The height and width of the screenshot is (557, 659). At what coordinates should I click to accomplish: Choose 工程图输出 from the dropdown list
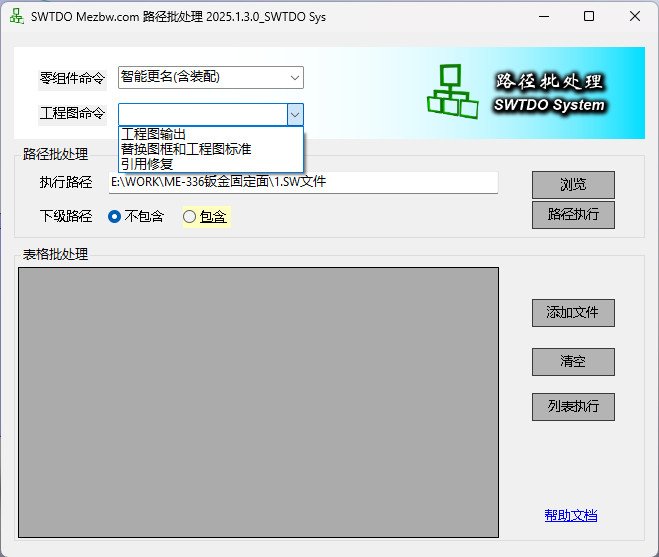coord(153,134)
